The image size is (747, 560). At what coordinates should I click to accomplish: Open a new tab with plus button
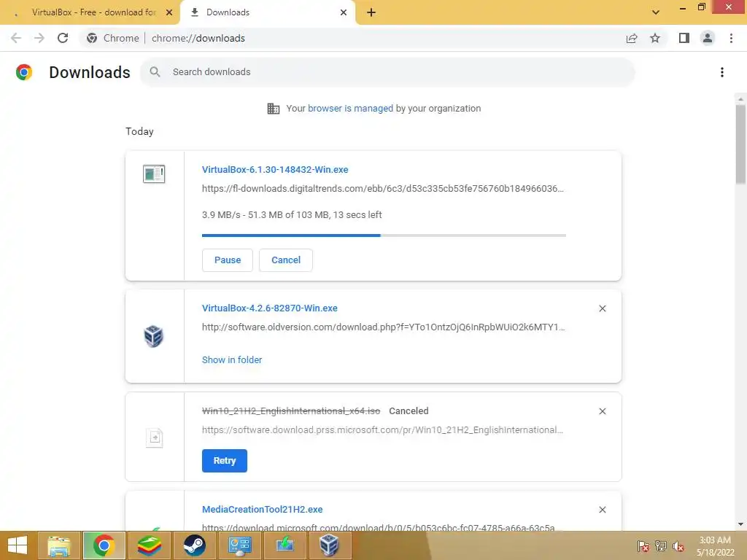371,12
